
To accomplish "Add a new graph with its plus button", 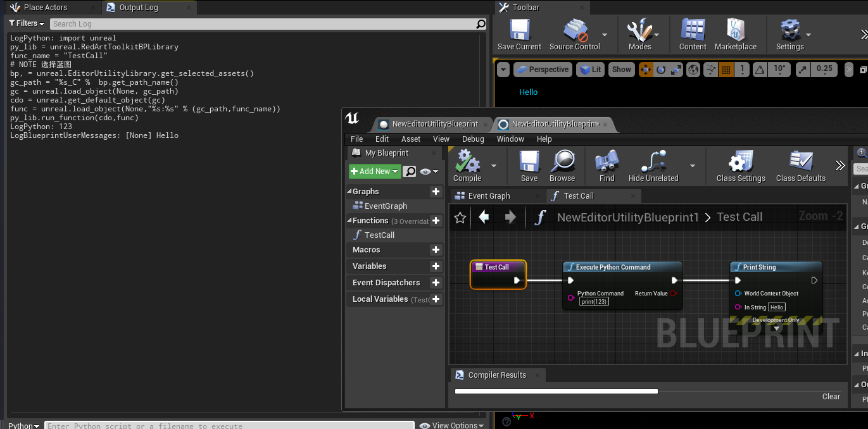I will click(436, 191).
